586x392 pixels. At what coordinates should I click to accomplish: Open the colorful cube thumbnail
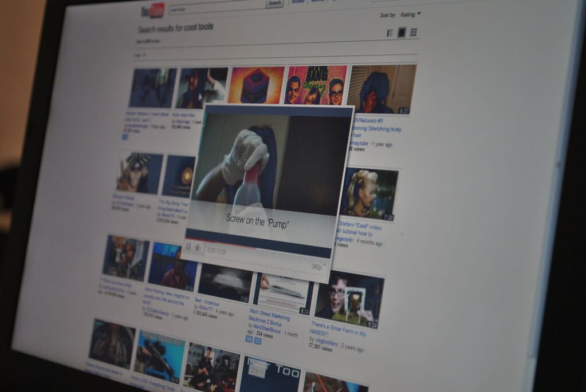pyautogui.click(x=256, y=85)
